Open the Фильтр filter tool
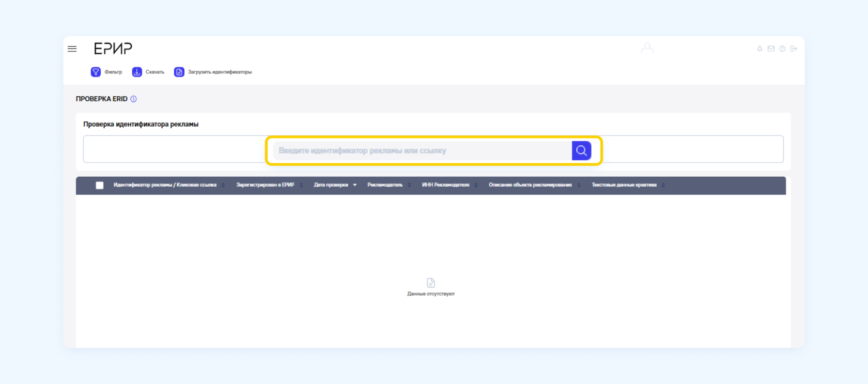 (106, 72)
